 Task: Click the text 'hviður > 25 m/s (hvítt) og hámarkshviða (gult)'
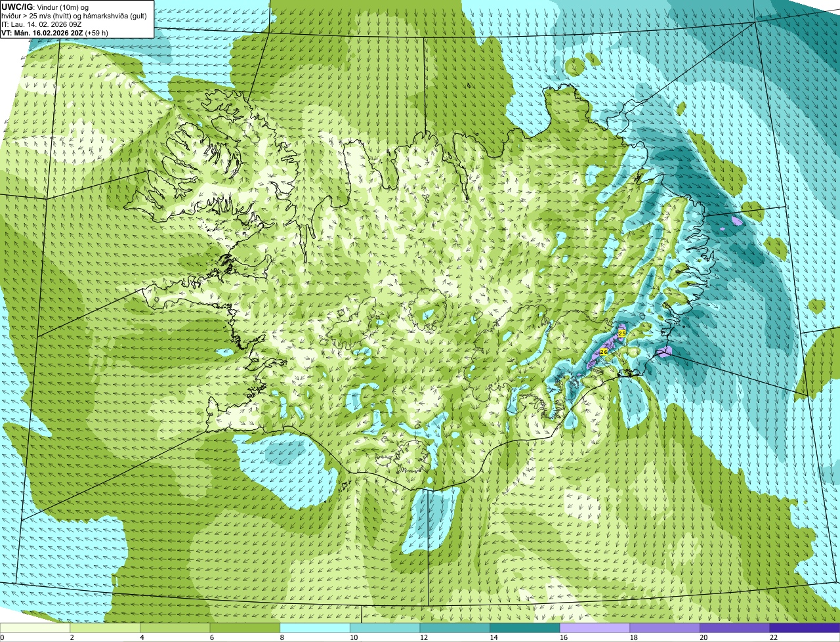tap(73, 15)
